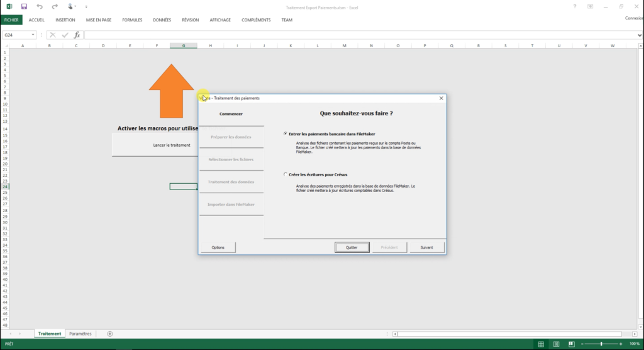The height and width of the screenshot is (350, 644).
Task: Click the Traitement des données step
Action: (231, 182)
